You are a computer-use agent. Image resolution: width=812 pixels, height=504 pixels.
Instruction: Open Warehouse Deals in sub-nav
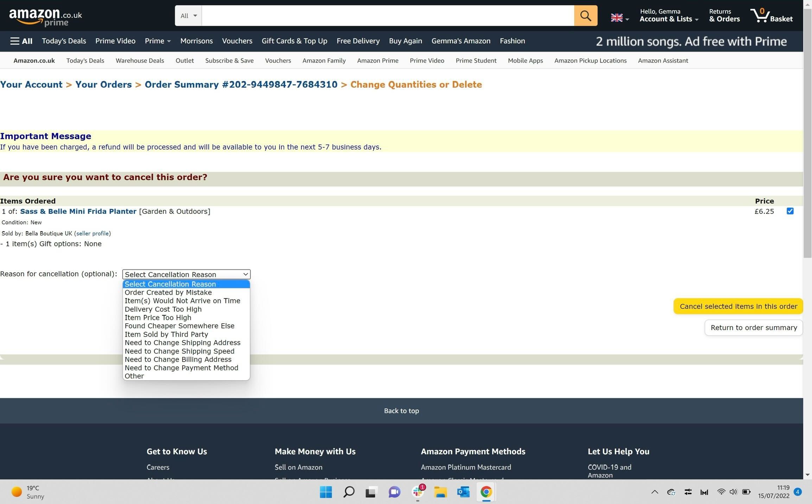140,60
